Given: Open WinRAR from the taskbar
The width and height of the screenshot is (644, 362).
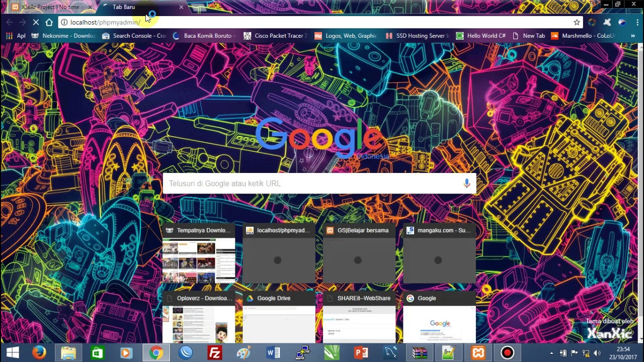Looking at the screenshot, I should [x=420, y=352].
